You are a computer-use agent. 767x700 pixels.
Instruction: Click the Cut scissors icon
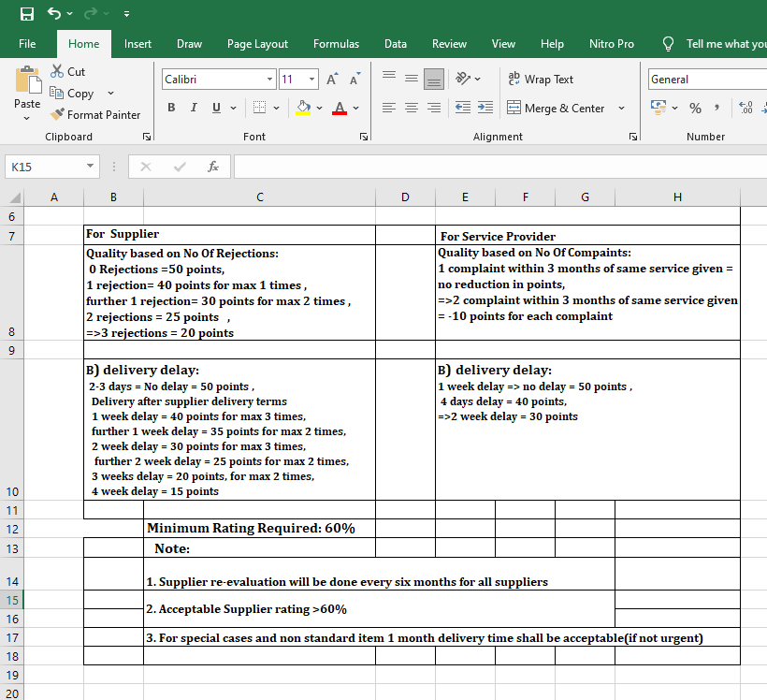[x=57, y=71]
